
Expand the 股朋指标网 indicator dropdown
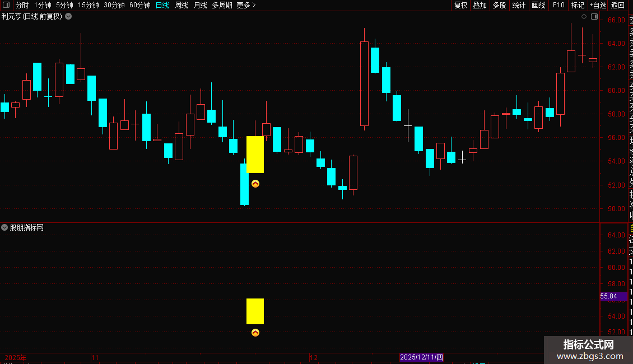pos(4,227)
